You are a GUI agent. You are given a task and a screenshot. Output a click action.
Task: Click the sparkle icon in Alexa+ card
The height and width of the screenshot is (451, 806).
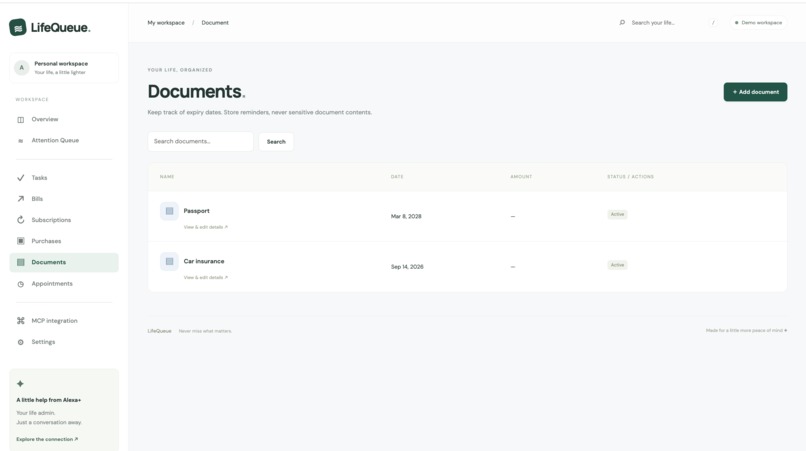pyautogui.click(x=20, y=384)
